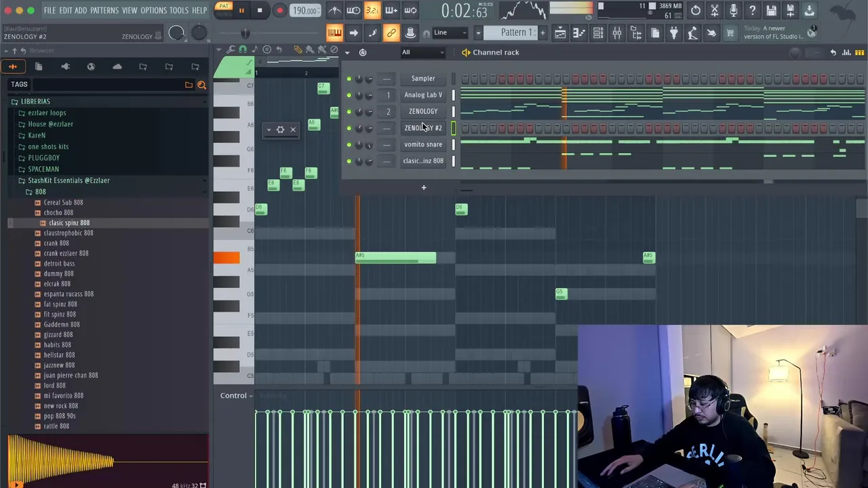Open the PATTERNS menu
This screenshot has height=488, width=868.
point(104,11)
